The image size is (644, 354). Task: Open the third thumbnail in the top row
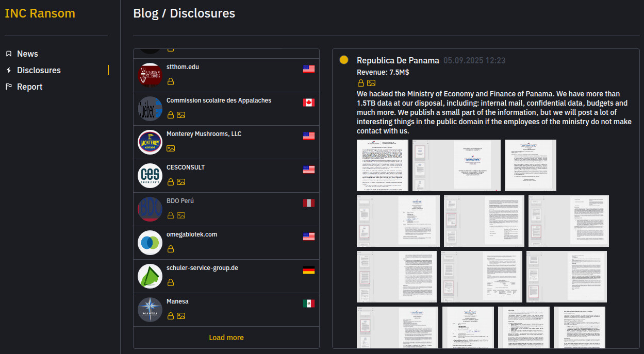click(x=531, y=165)
